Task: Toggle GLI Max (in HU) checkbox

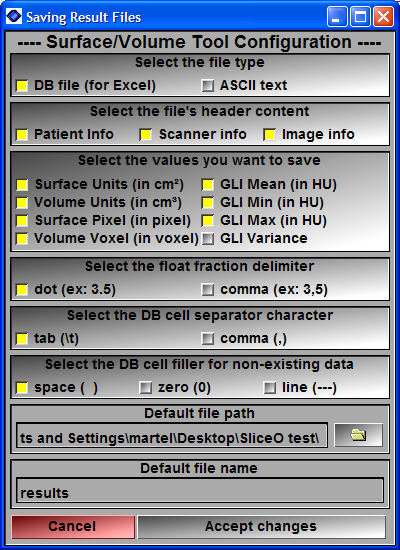Action: [208, 221]
